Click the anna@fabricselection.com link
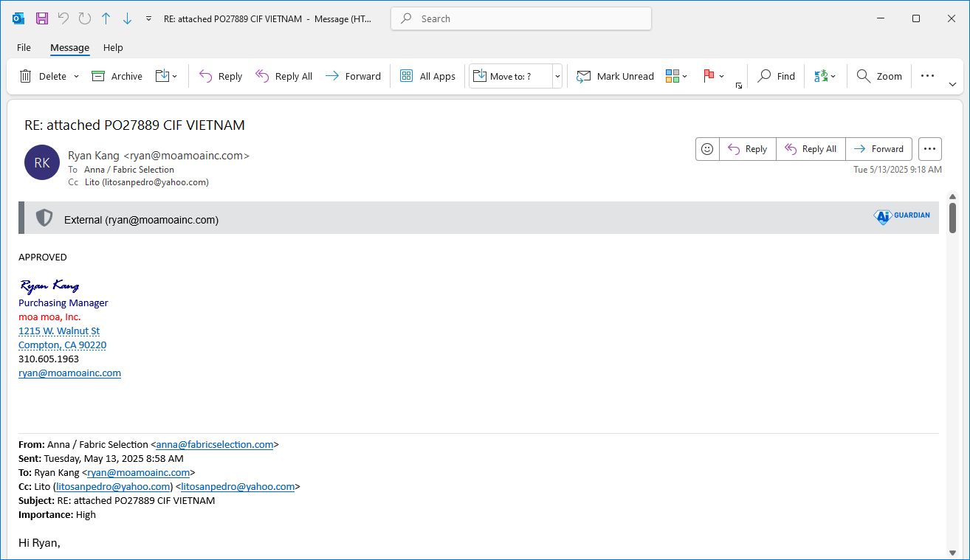 [x=214, y=445]
